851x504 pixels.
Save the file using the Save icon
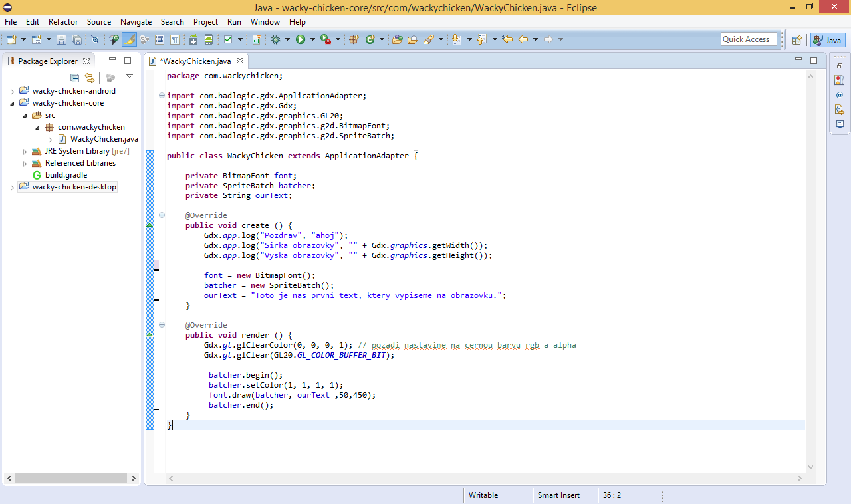pos(61,40)
